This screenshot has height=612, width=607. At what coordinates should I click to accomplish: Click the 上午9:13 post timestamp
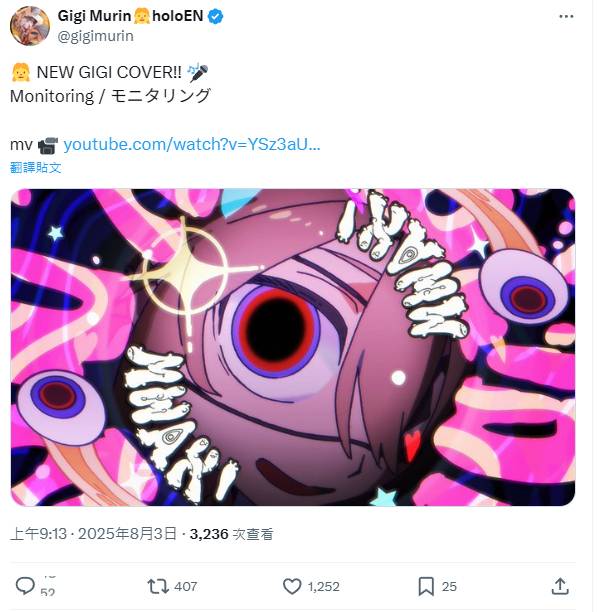pos(38,534)
